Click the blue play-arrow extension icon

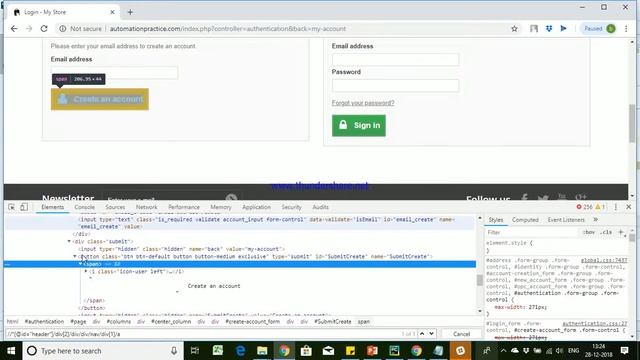(564, 29)
